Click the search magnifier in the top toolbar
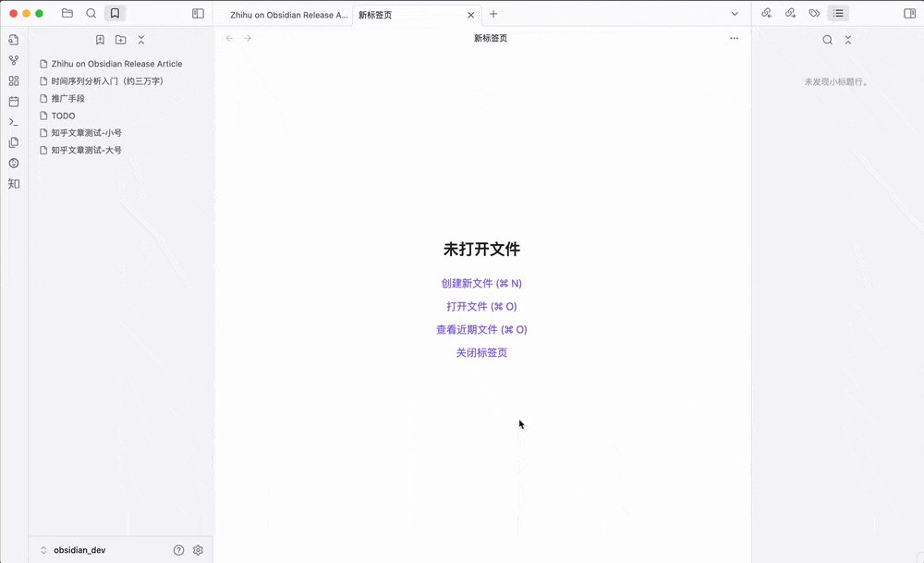The width and height of the screenshot is (924, 563). point(91,13)
